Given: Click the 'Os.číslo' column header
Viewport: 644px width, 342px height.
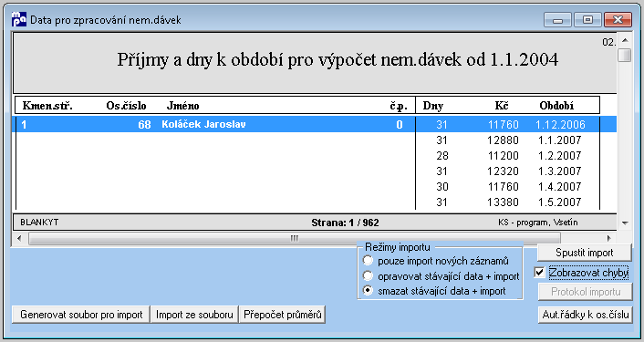Looking at the screenshot, I should click(126, 106).
